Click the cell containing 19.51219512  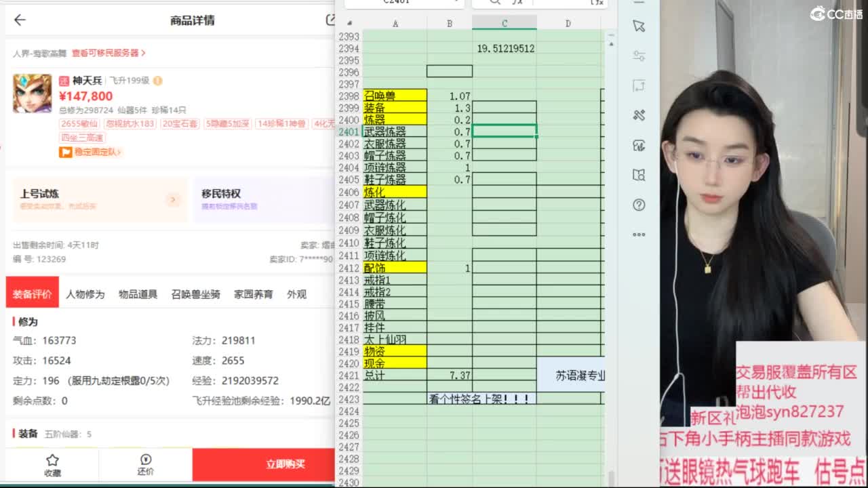pos(505,49)
